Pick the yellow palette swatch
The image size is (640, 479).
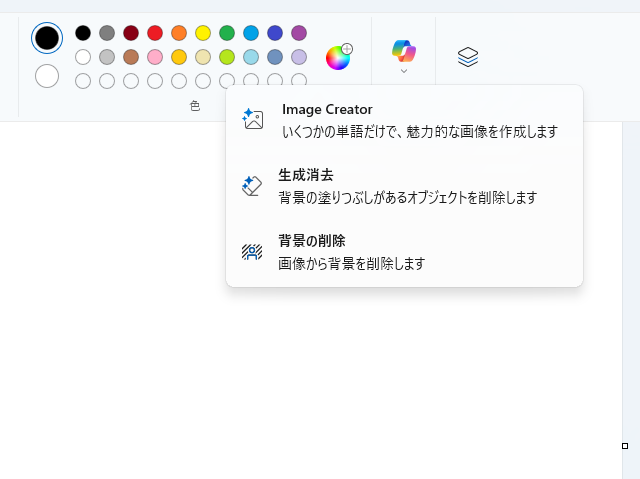coord(203,33)
